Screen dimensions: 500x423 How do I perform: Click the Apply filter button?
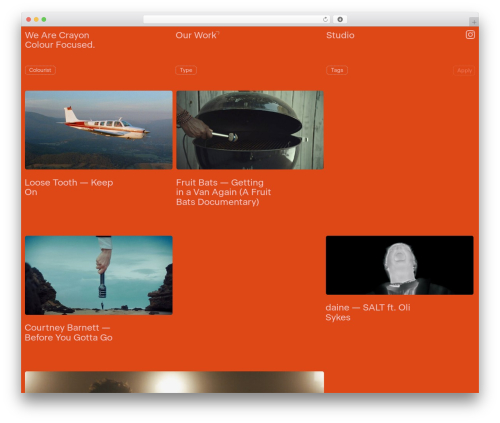pos(464,71)
